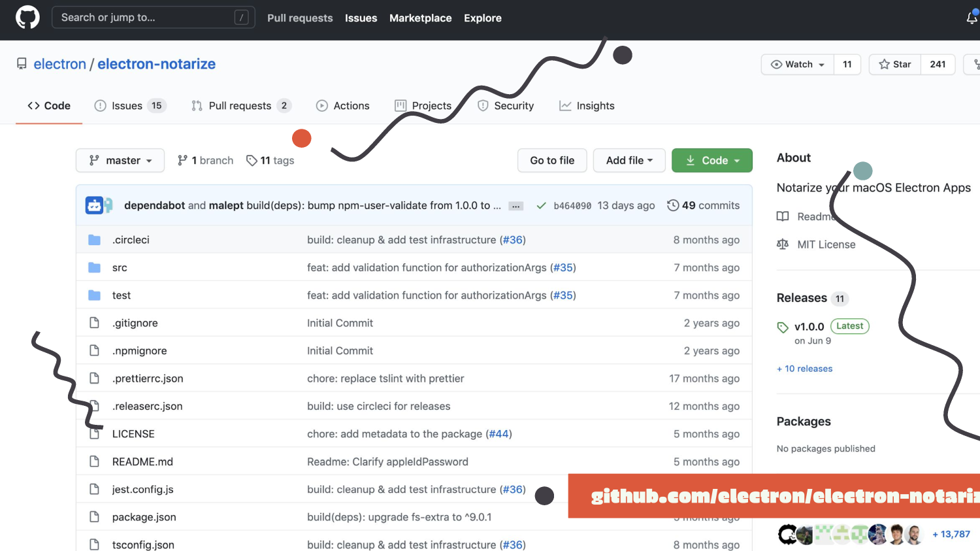Expand the green Code download dropdown
The image size is (980, 551).
711,160
